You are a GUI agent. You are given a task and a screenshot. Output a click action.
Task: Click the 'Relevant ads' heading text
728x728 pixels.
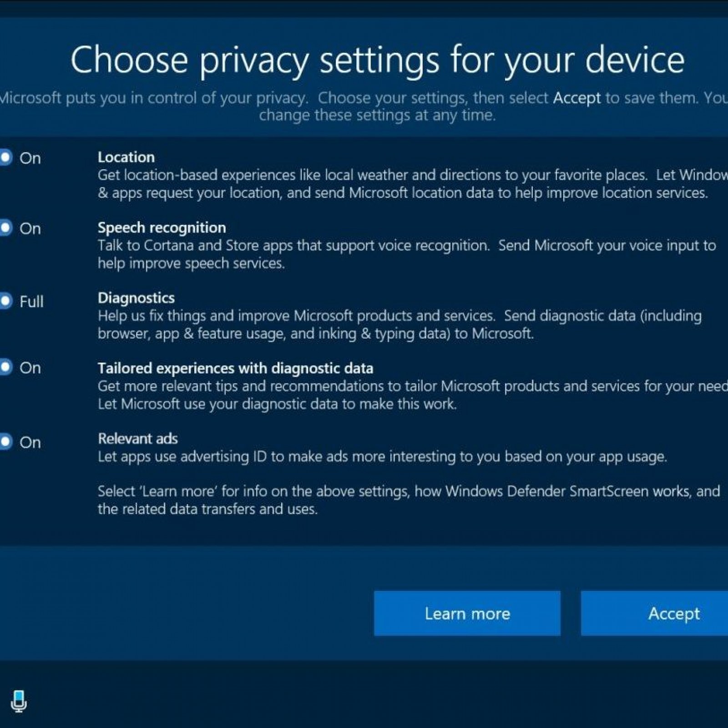(x=138, y=439)
